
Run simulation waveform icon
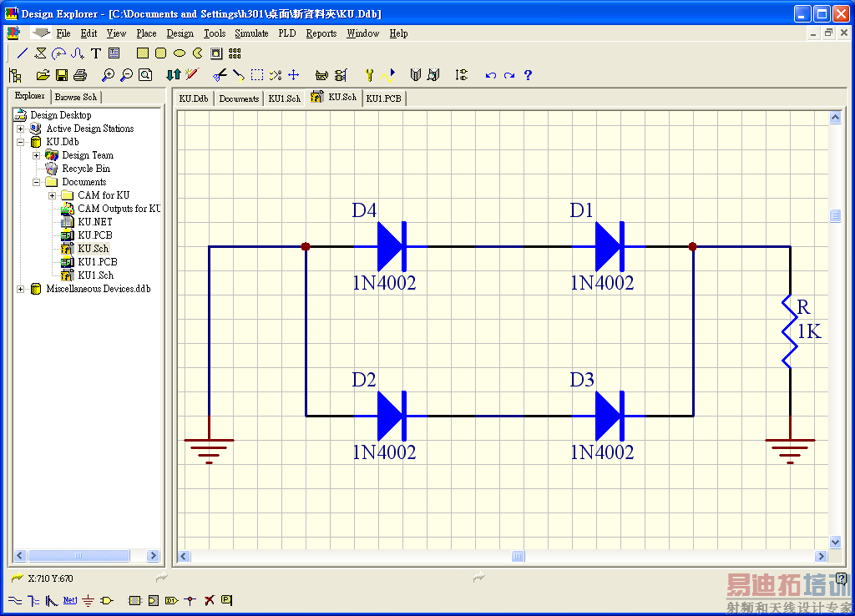[x=387, y=75]
